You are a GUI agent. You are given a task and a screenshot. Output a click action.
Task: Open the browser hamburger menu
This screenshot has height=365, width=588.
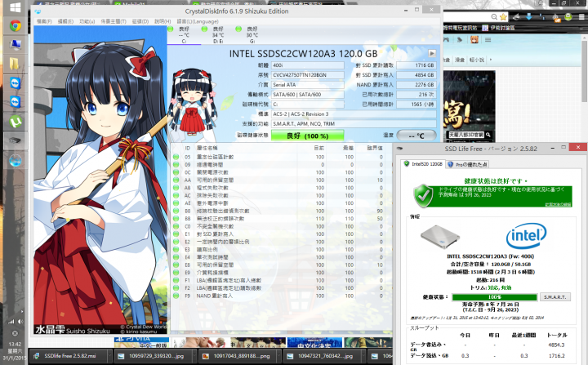[582, 16]
